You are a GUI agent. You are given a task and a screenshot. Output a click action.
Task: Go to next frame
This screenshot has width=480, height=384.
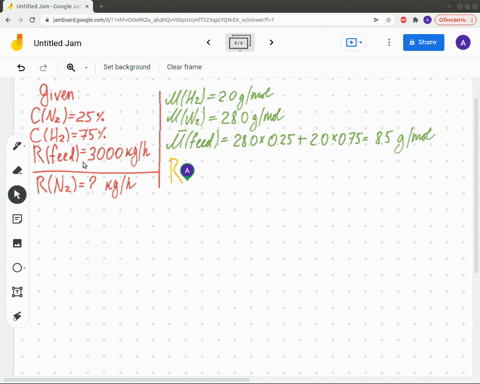point(271,42)
